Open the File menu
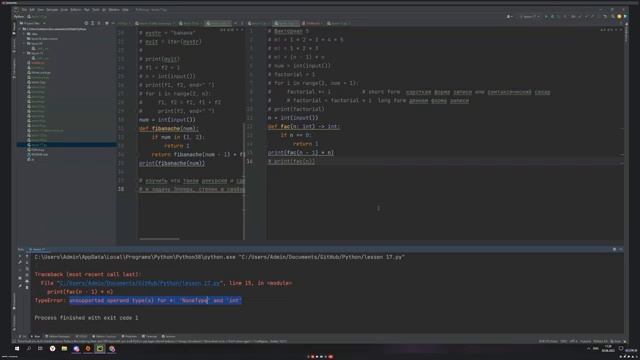 tap(24, 10)
